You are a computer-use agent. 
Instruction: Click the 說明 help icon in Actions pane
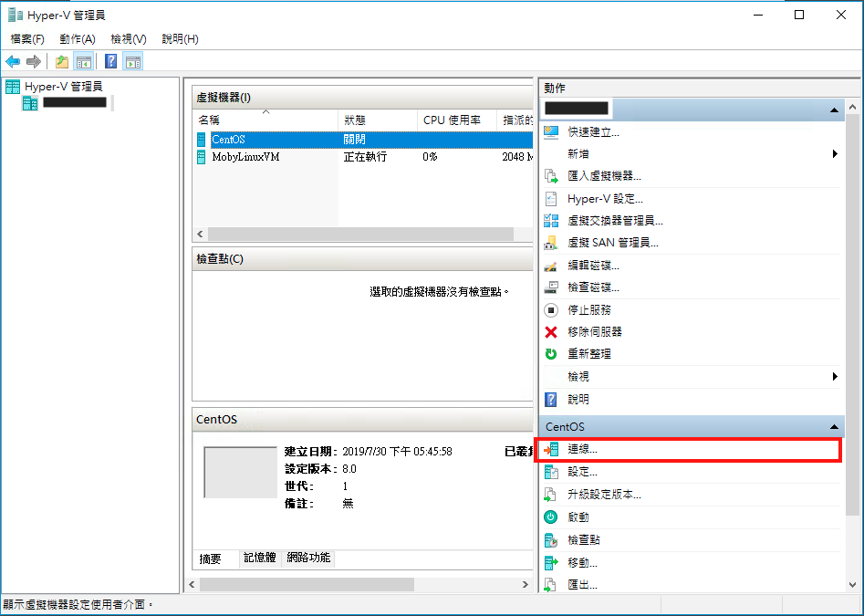[x=551, y=400]
